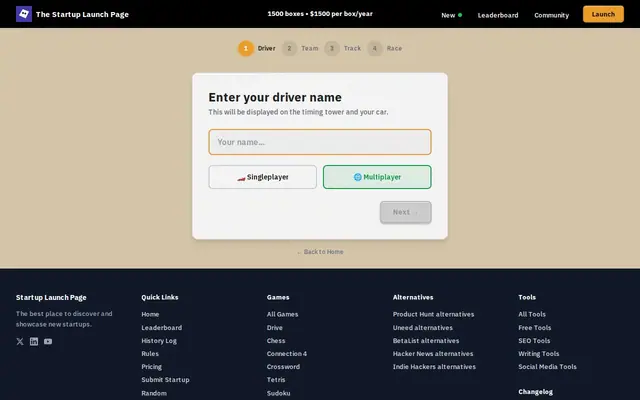Follow the Back to Home link

(320, 252)
